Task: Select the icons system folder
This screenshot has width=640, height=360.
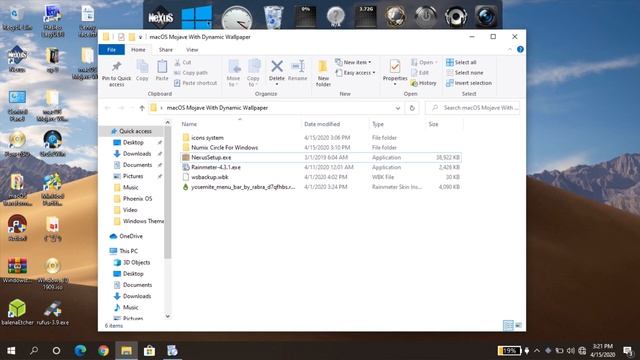Action: (x=207, y=138)
